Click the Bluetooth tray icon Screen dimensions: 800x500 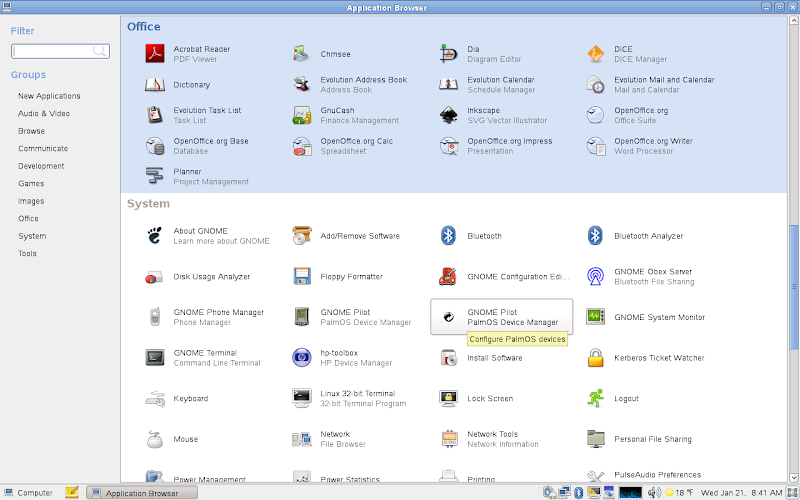579,492
